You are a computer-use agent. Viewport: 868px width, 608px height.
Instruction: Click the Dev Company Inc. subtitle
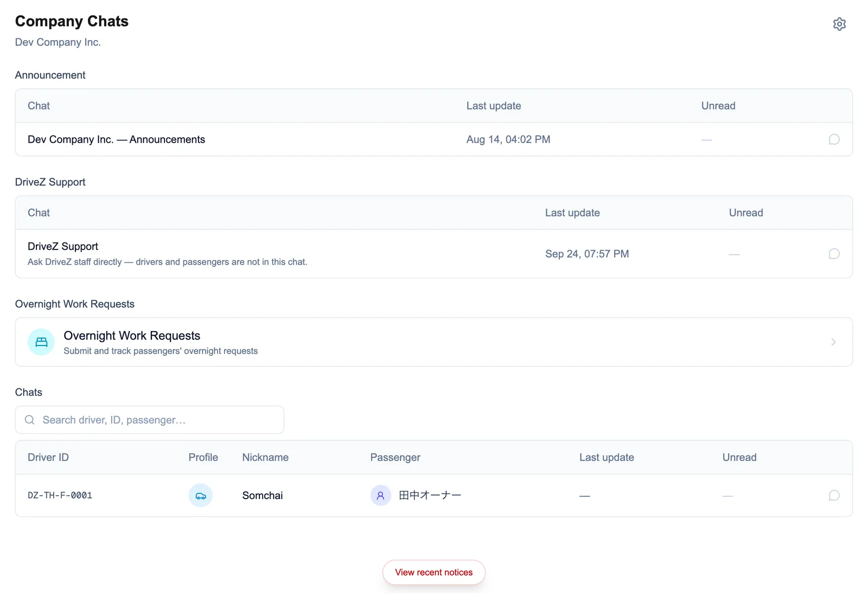58,42
